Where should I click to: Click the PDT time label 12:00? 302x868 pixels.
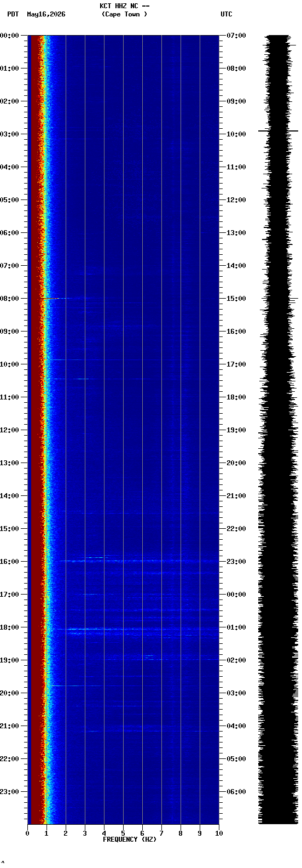pos(10,430)
